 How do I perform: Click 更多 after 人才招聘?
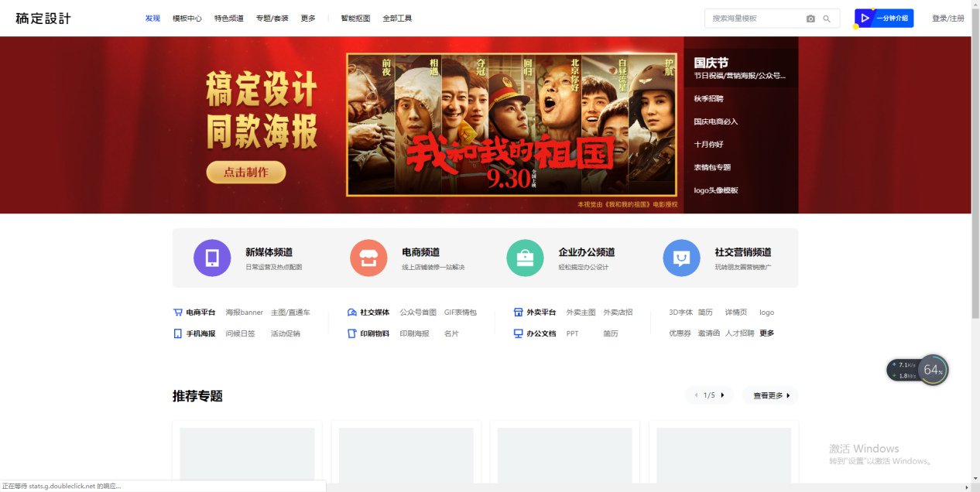767,333
